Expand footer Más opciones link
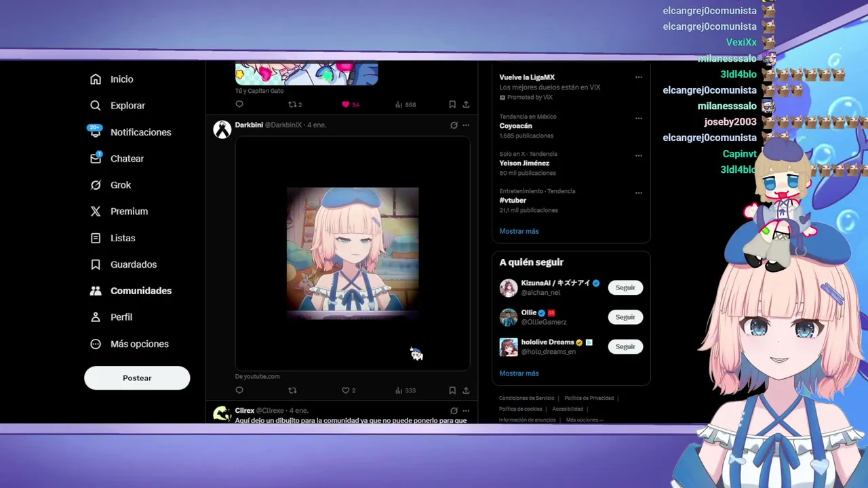Screen dimensions: 868x488 point(585,420)
